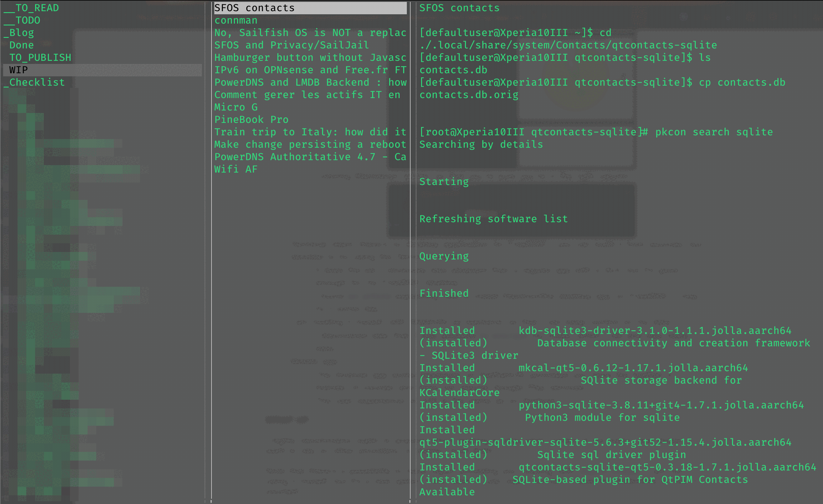Open the 'Micro G' note

[x=236, y=107]
